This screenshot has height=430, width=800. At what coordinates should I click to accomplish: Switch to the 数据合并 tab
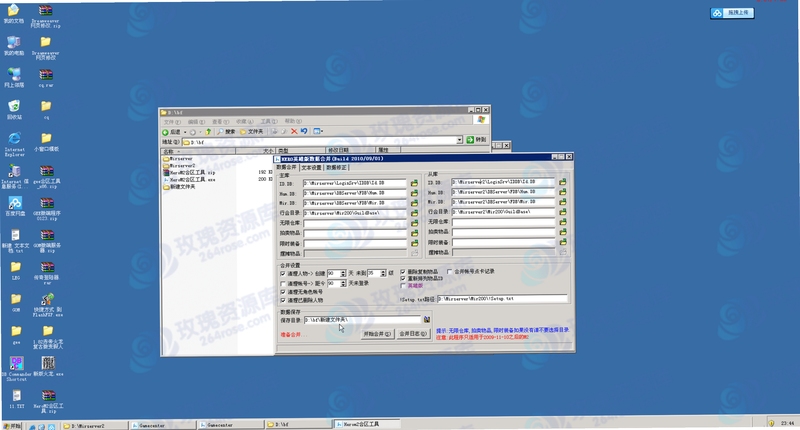pyautogui.click(x=287, y=167)
